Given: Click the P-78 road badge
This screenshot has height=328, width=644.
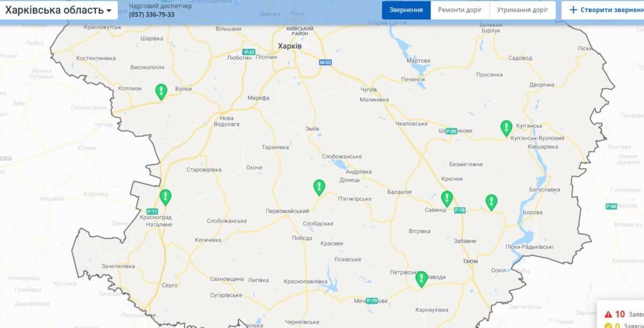Looking at the screenshot, I should pyautogui.click(x=459, y=210).
